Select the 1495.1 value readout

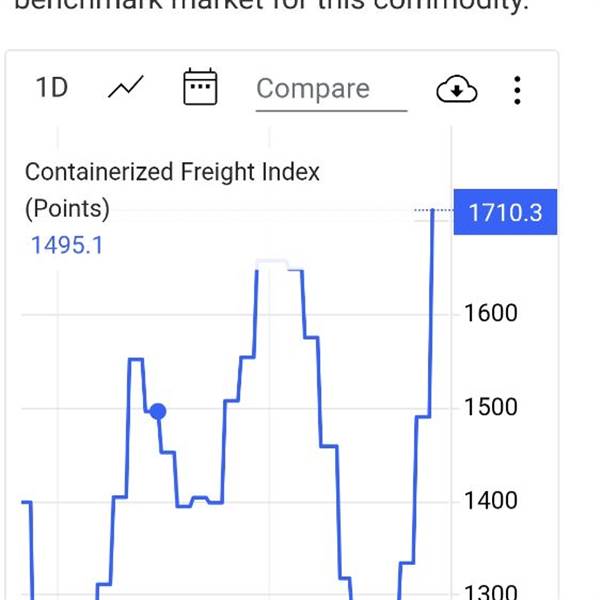point(67,245)
